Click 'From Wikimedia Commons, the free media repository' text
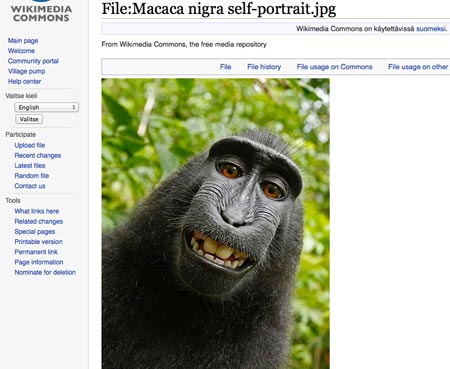This screenshot has height=369, width=450. (x=184, y=44)
